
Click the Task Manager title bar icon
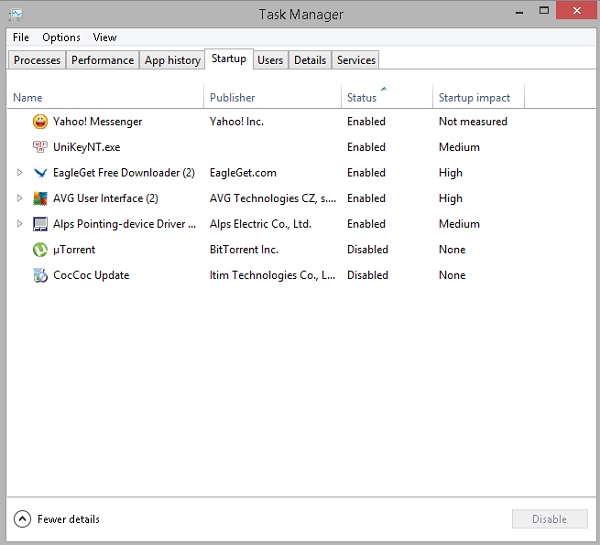coord(16,15)
